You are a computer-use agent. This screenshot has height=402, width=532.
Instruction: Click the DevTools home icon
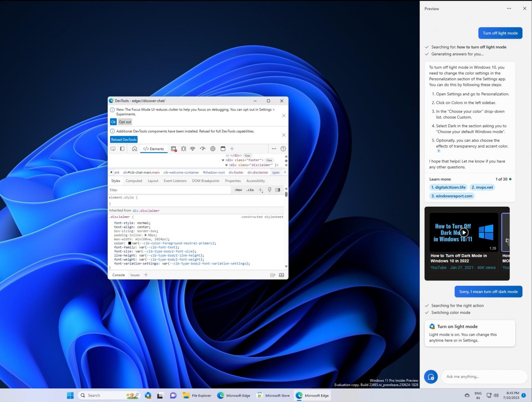coord(135,149)
